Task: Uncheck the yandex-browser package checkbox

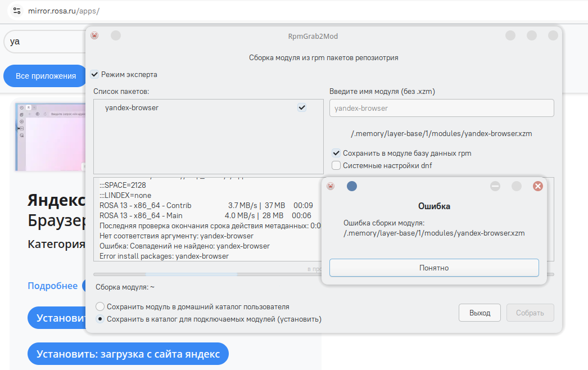Action: click(x=302, y=108)
